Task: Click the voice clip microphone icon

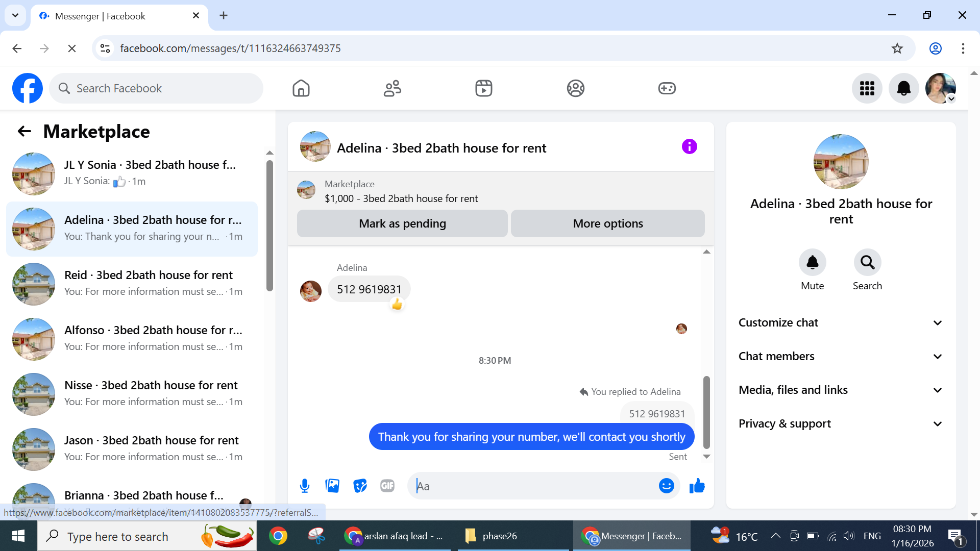Action: click(305, 486)
